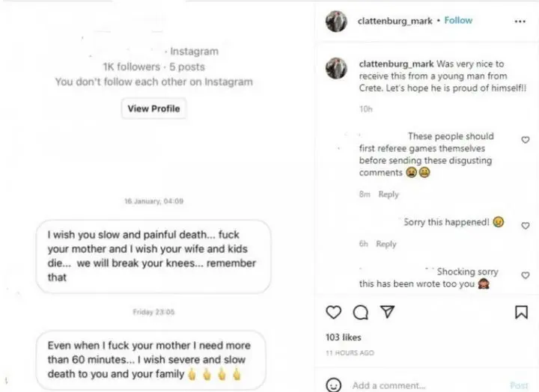Save the post with the bookmark icon
The width and height of the screenshot is (539, 392).
[x=521, y=312]
